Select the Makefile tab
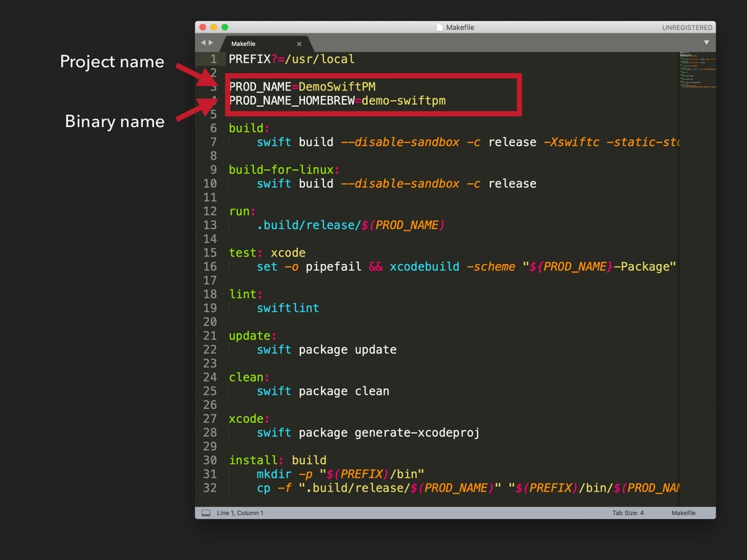Image resolution: width=747 pixels, height=560 pixels. pyautogui.click(x=244, y=44)
